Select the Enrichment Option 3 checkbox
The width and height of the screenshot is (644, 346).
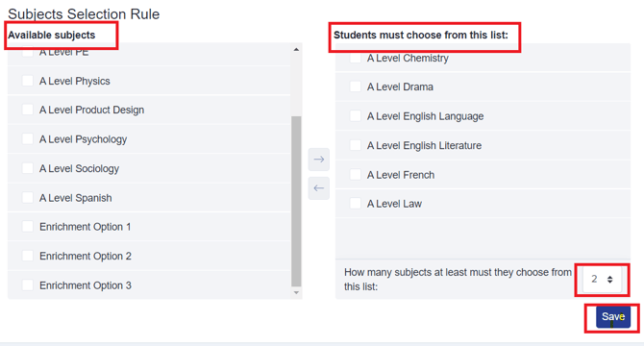coord(28,284)
